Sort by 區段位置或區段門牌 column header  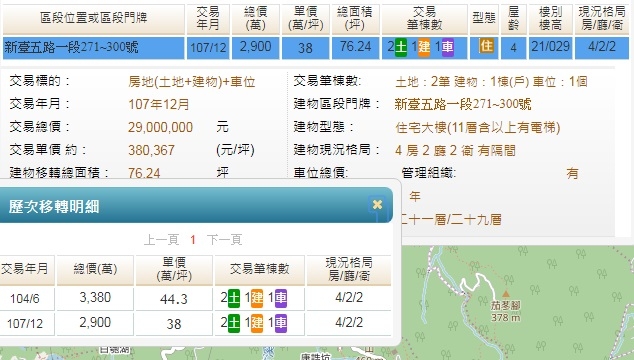tap(93, 19)
